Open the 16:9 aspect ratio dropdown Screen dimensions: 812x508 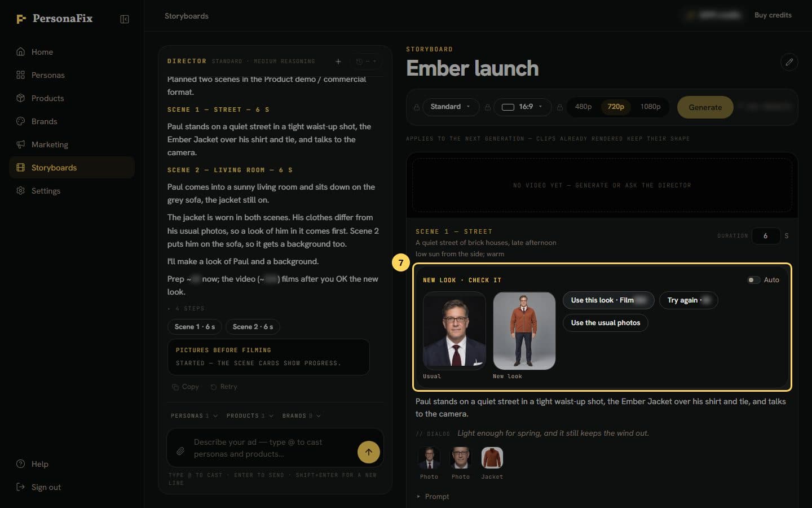click(x=522, y=107)
